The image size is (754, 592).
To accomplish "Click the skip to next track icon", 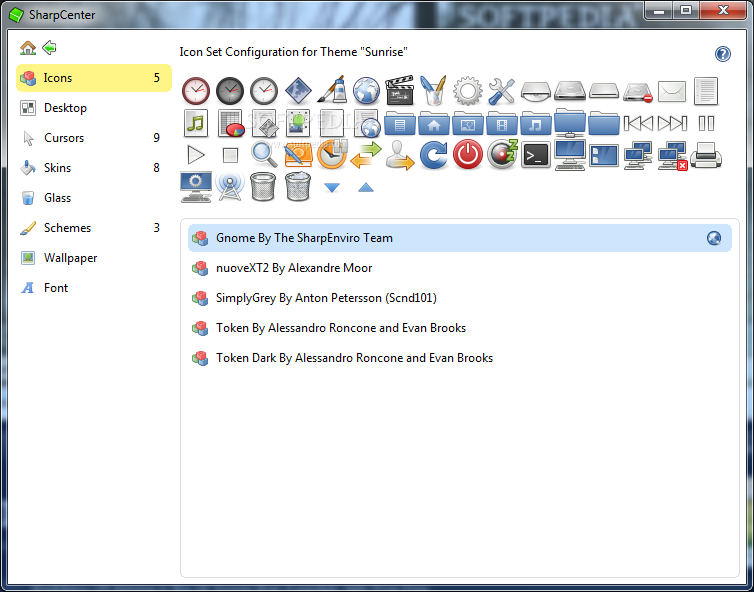I will click(x=672, y=124).
